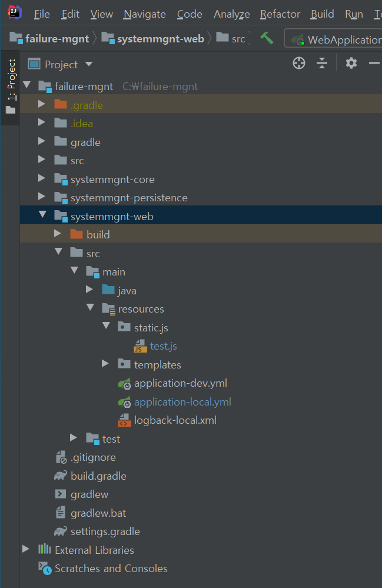
Task: Open the Refactor menu
Action: [280, 14]
